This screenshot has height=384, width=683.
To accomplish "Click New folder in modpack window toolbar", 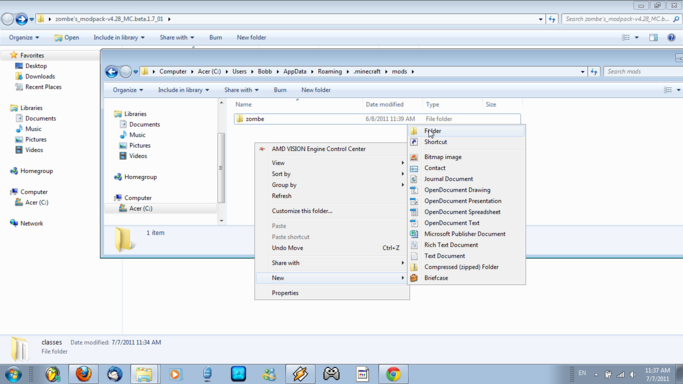I will 251,37.
